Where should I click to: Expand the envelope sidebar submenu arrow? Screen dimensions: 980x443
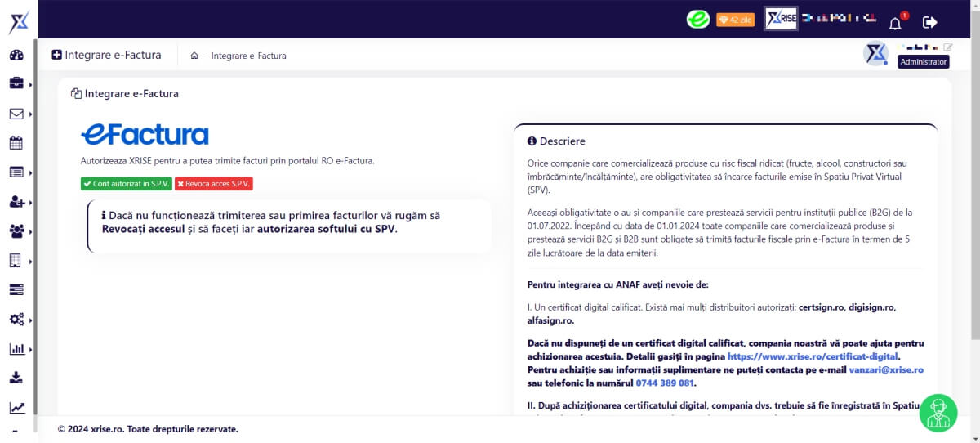pos(30,114)
